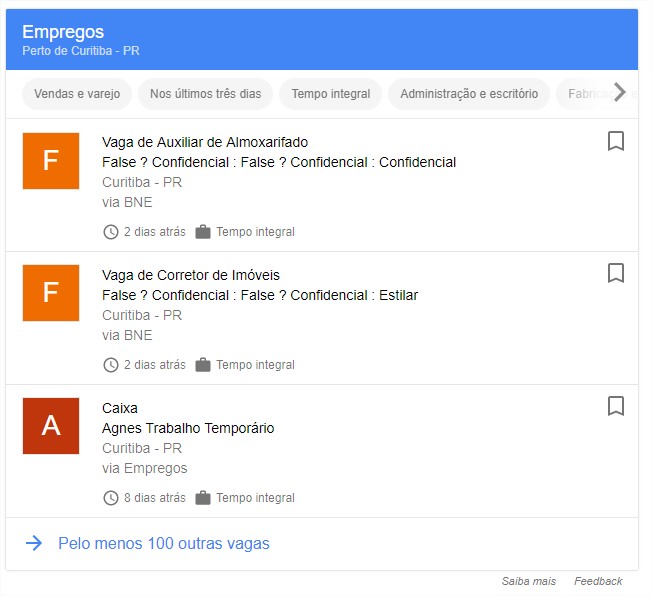Screen dimensions: 652x596
Task: Click the orange F logo of Corretor job
Action: pos(51,293)
